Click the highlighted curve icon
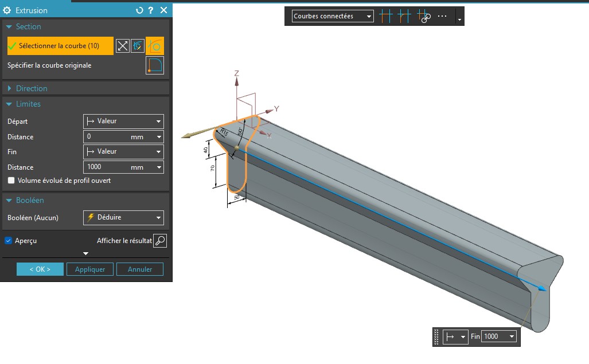This screenshot has height=364, width=589. [x=155, y=46]
